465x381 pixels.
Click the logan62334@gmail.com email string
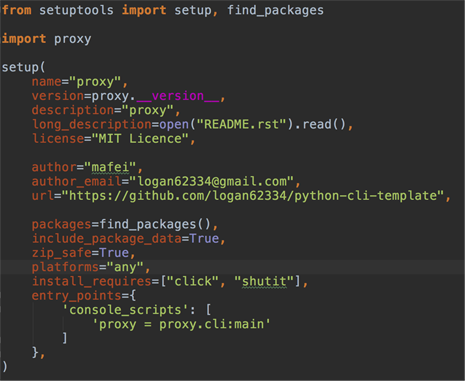click(x=211, y=182)
